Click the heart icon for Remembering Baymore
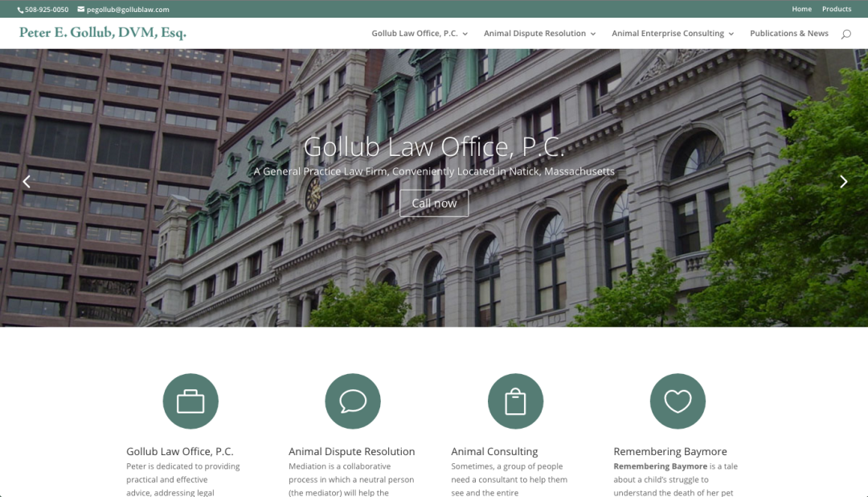 point(678,401)
